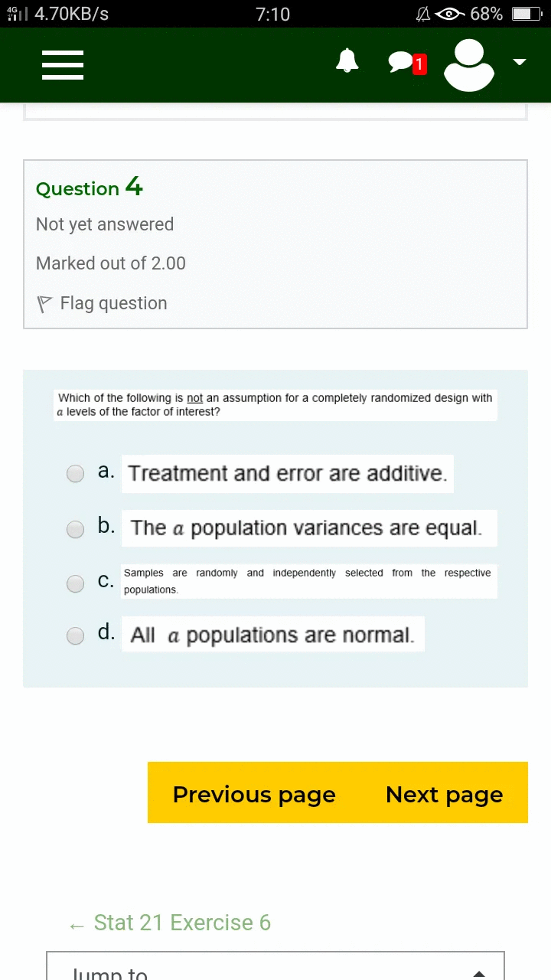Select answer d, All a populations are normal
The image size is (551, 980).
click(75, 636)
